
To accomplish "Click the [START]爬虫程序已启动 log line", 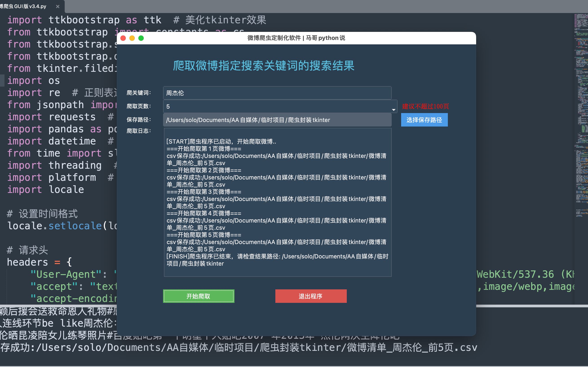I will (x=221, y=142).
